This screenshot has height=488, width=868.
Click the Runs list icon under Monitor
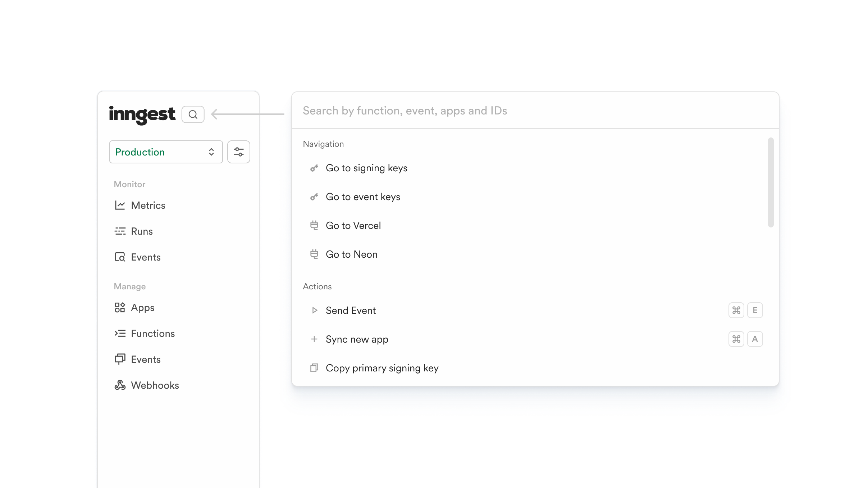(x=120, y=231)
